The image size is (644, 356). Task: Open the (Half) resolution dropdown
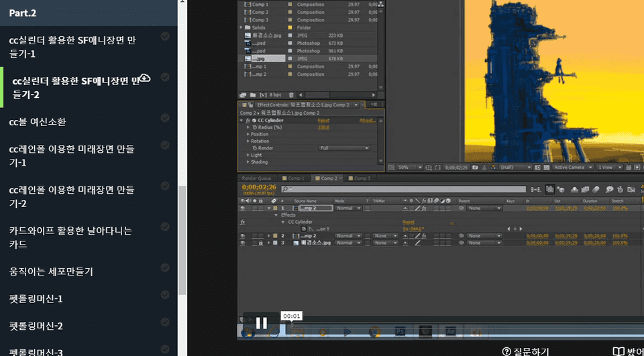click(515, 168)
